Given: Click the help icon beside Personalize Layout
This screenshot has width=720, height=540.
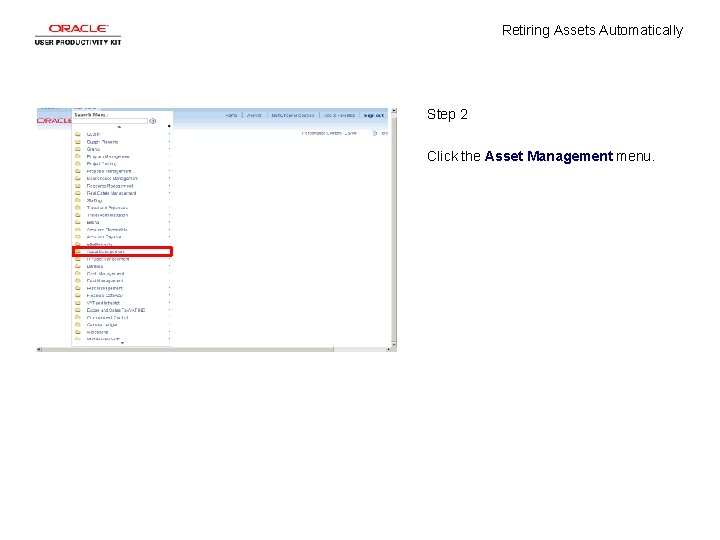Looking at the screenshot, I should [x=375, y=133].
